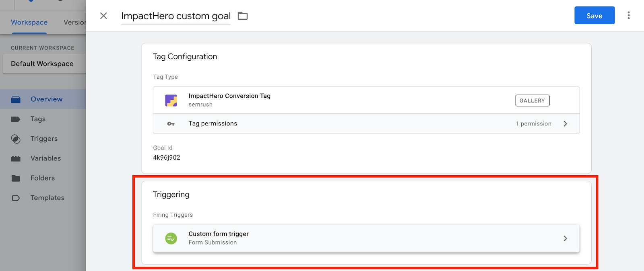
Task: Open the Custom form trigger details chevron
Action: [x=566, y=238]
